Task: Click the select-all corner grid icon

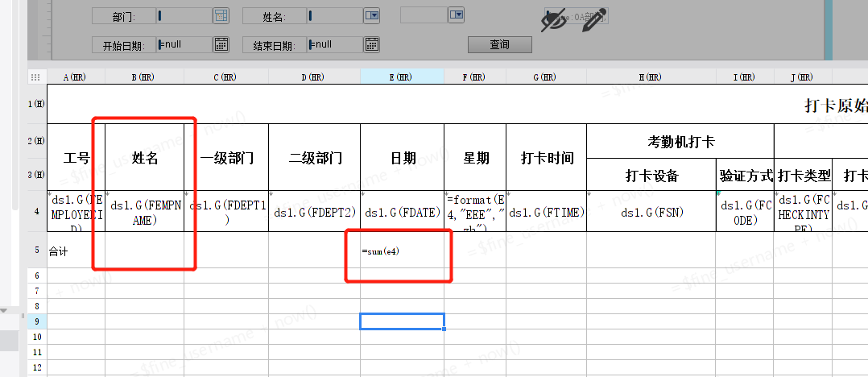Action: coord(35,77)
